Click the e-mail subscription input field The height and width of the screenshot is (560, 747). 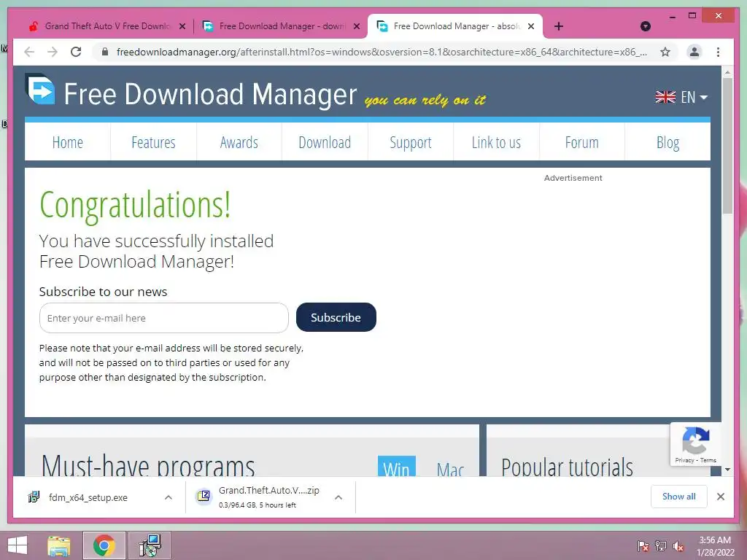pos(164,318)
